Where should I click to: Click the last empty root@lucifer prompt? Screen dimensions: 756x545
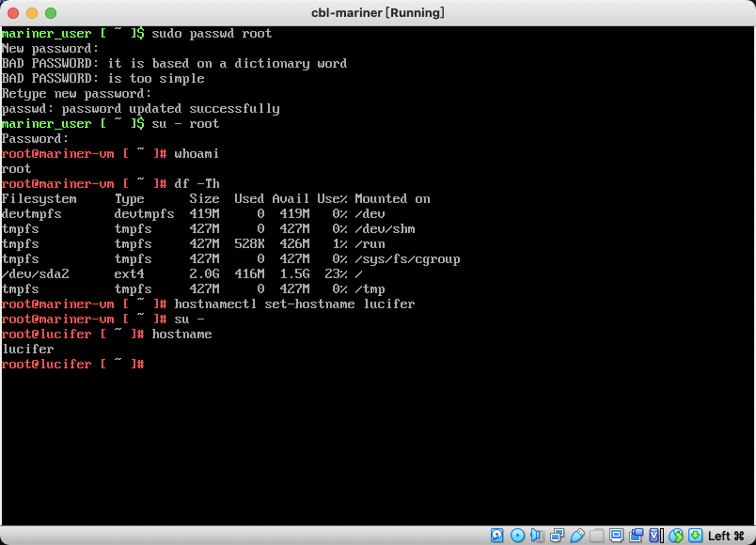pos(72,364)
